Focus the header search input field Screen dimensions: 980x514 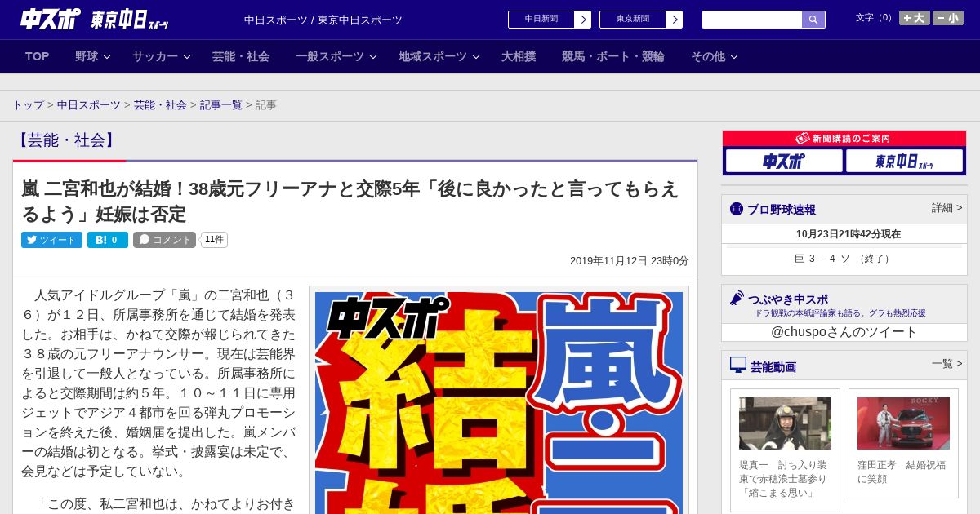tap(752, 20)
